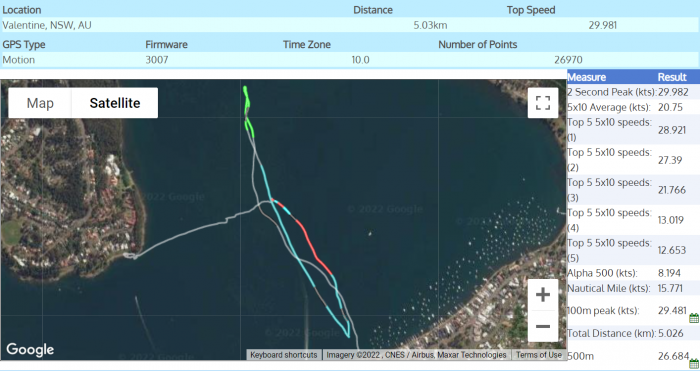This screenshot has width=700, height=371.
Task: Select the Total Distance row
Action: tap(633, 333)
